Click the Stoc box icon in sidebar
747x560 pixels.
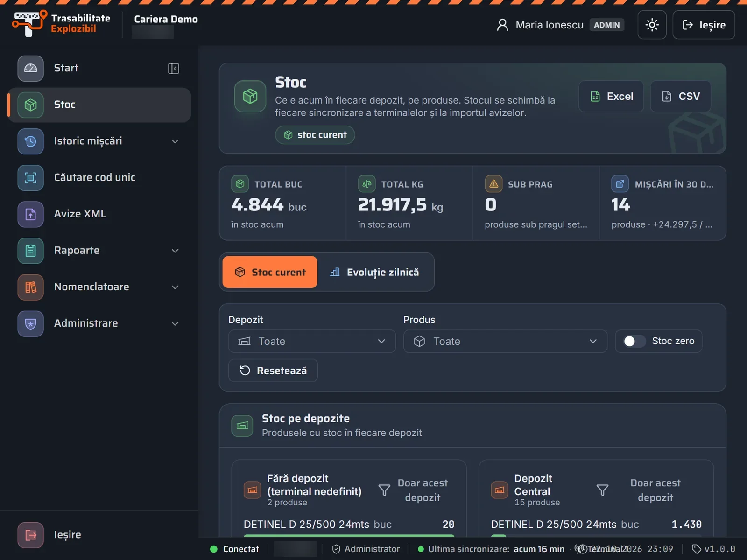[31, 105]
